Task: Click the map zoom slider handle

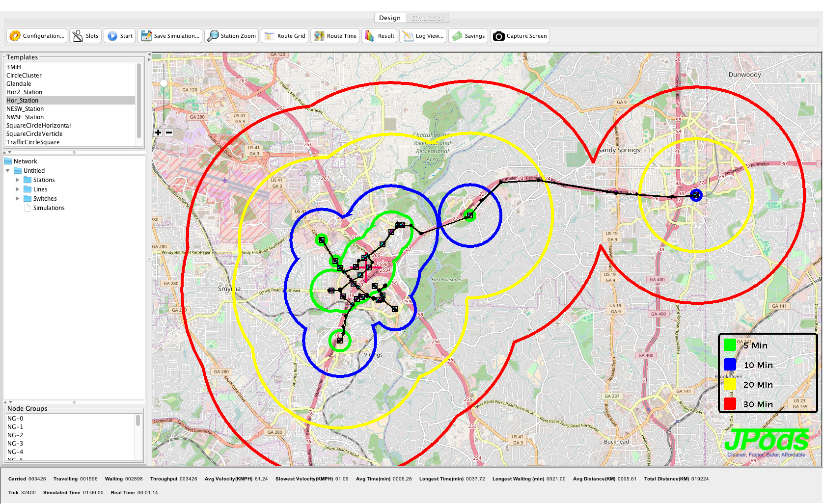Action: point(164,83)
